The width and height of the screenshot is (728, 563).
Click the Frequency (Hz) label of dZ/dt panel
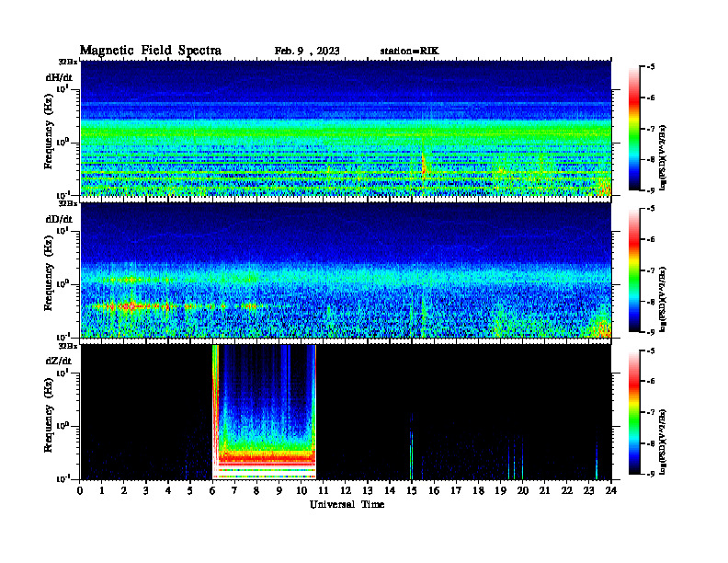pos(49,415)
